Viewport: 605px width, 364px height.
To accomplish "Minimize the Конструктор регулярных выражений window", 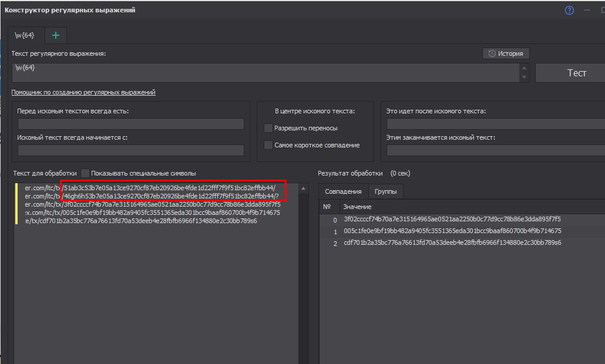I will pos(587,11).
